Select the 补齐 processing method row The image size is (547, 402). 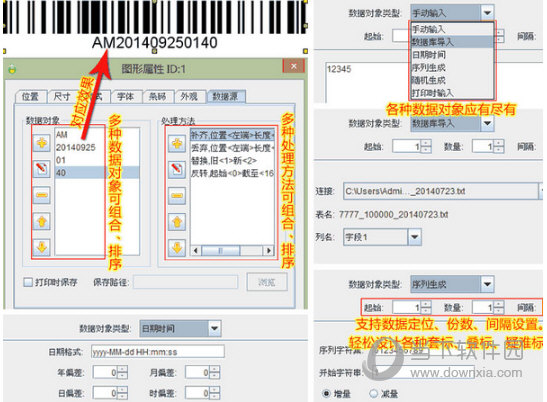[232, 135]
